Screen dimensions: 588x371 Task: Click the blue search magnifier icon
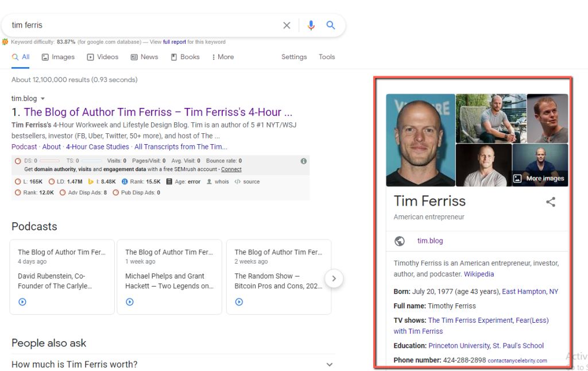[331, 25]
